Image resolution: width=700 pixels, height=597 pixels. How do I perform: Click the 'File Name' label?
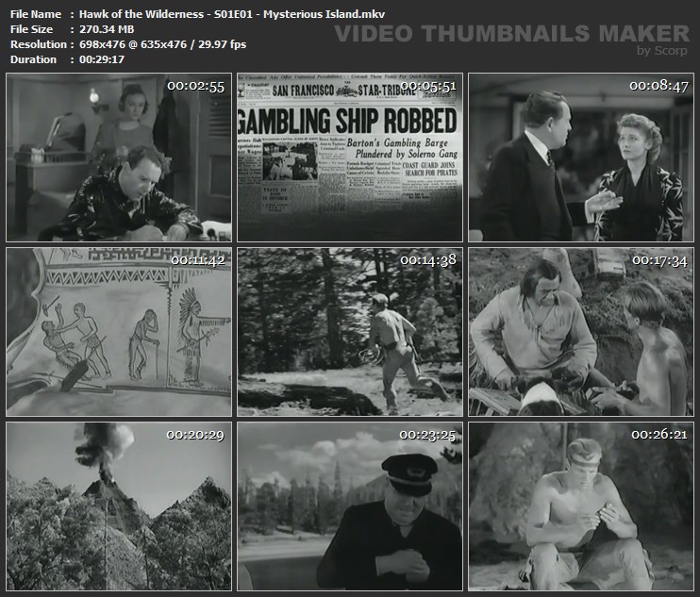(36, 14)
